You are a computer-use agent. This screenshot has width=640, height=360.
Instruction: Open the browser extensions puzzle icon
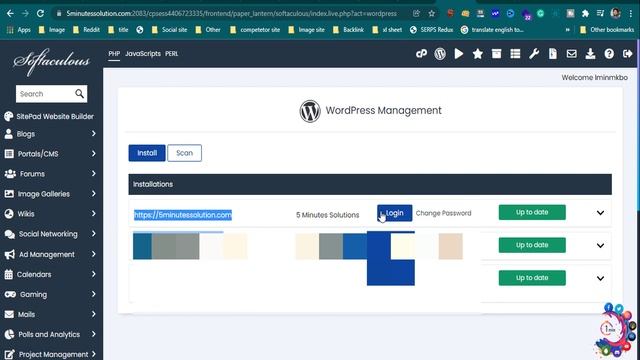585,13
